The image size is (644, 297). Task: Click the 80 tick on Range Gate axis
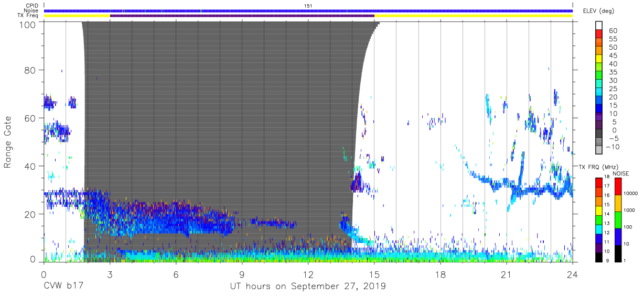(30, 70)
